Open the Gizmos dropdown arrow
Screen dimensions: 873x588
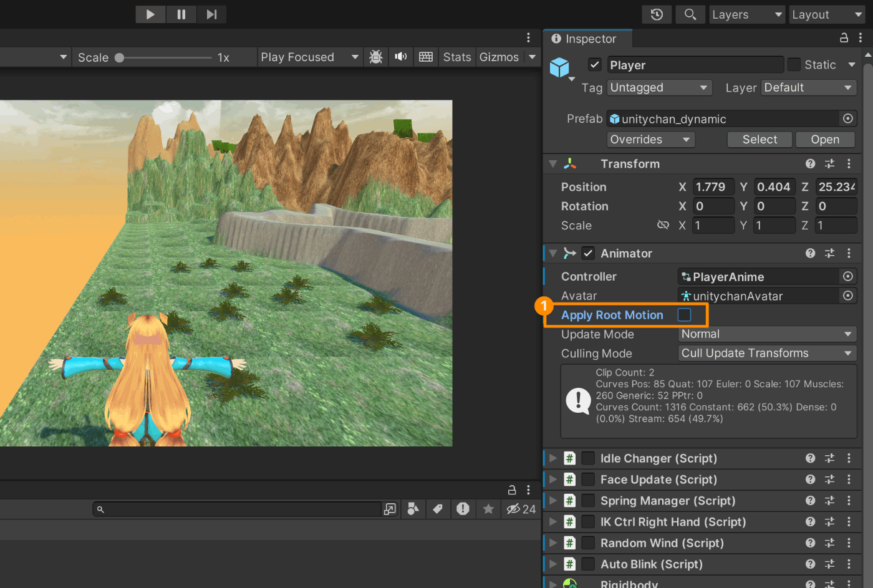coord(532,57)
